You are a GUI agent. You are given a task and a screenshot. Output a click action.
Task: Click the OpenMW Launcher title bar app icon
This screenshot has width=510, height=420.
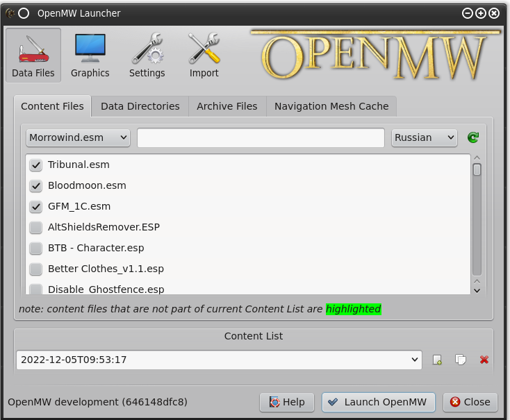click(x=10, y=13)
